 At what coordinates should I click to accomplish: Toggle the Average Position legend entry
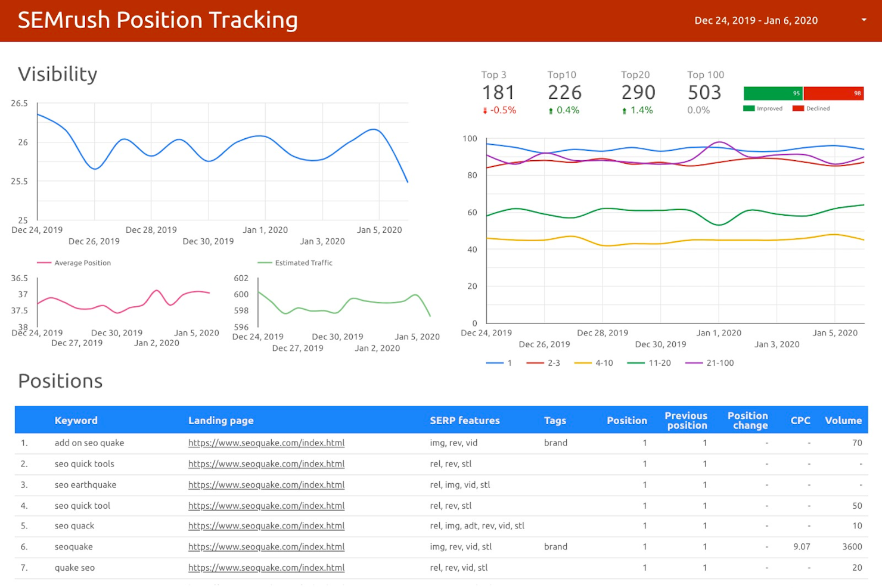[x=74, y=263]
